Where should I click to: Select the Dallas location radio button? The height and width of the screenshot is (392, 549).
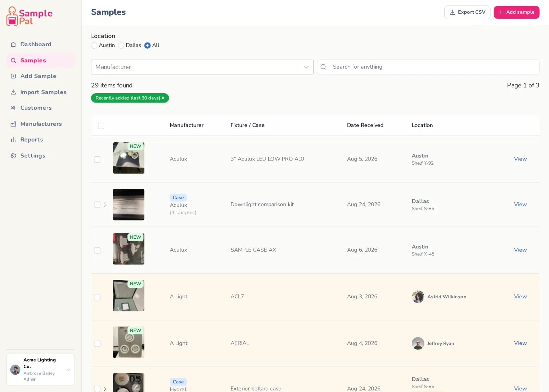coord(121,45)
